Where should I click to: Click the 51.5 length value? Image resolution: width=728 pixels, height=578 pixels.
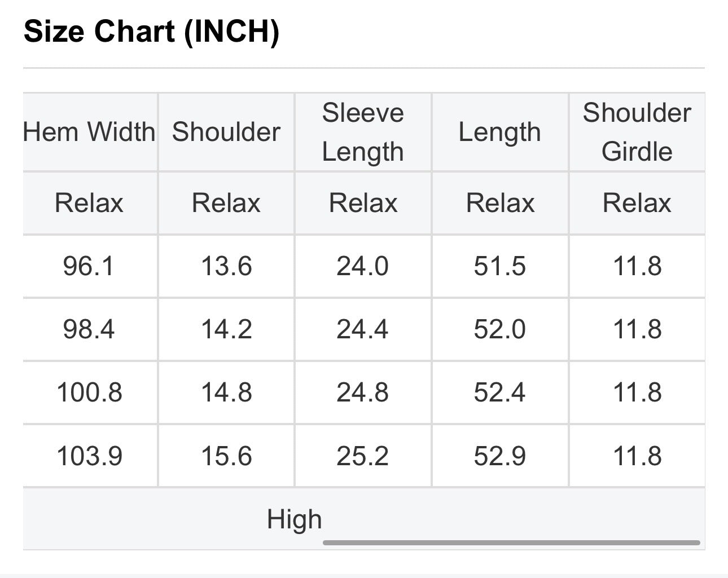click(500, 266)
